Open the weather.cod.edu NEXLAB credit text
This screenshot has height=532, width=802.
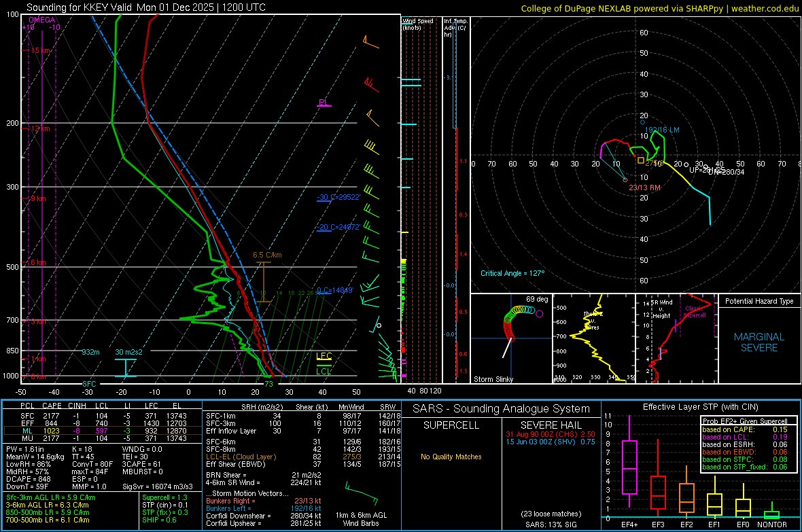[659, 8]
